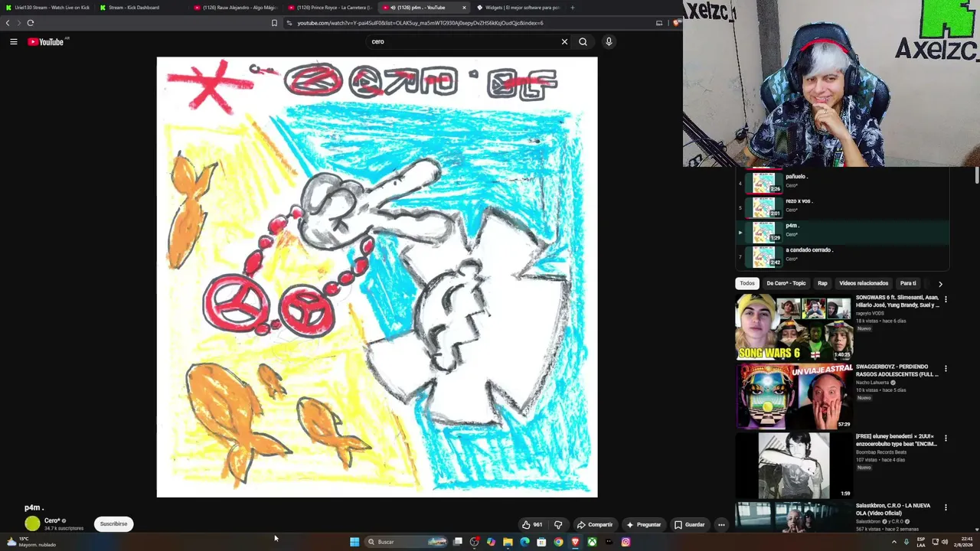Open Salastkbron LA NUEVA OLA options menu
Viewport: 980px width, 551px height.
(x=946, y=507)
